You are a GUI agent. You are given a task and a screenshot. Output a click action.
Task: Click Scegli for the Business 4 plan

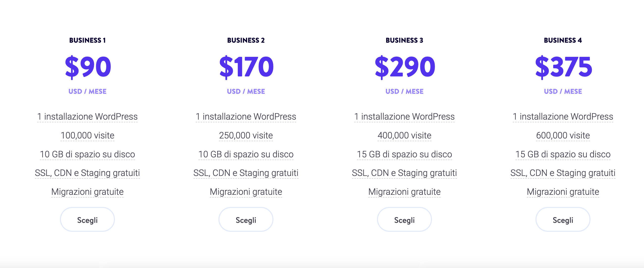click(x=563, y=220)
